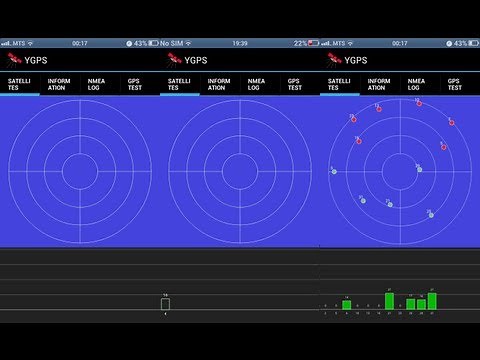Viewport: 480px width, 360px height.
Task: Tap the rightmost green signal bar
Action: pos(432,301)
